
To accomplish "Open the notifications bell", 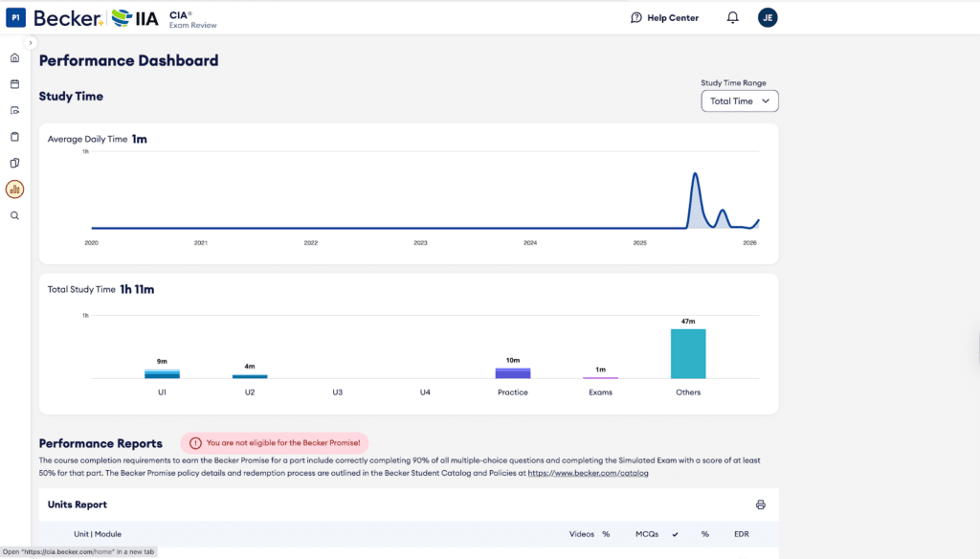I will (732, 17).
